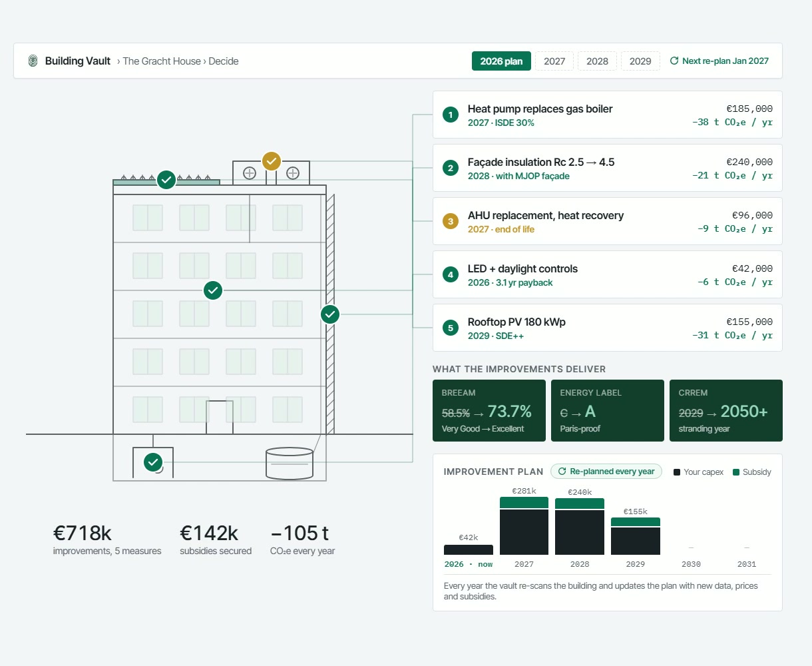Click the Your capex black legend swatch
The height and width of the screenshot is (666, 812).
tap(677, 472)
